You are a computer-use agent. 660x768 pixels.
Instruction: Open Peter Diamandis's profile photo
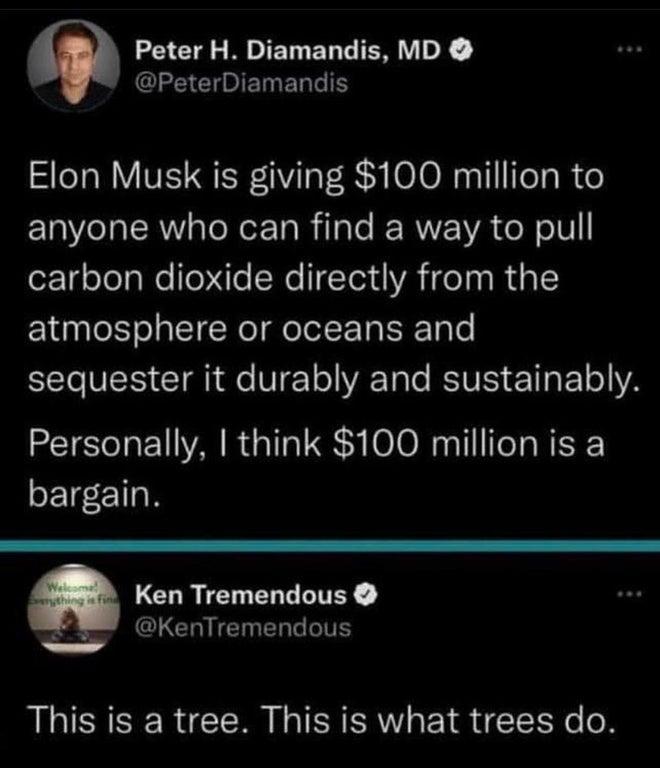pyautogui.click(x=72, y=66)
